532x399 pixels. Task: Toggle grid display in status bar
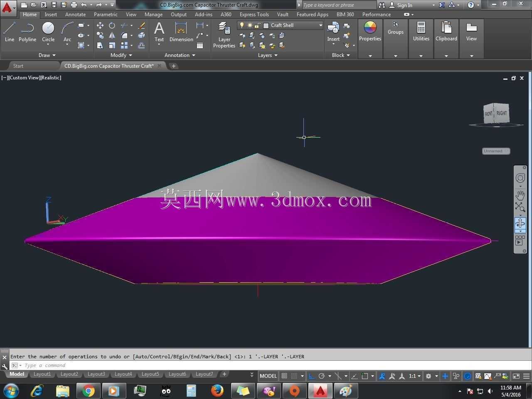point(284,376)
